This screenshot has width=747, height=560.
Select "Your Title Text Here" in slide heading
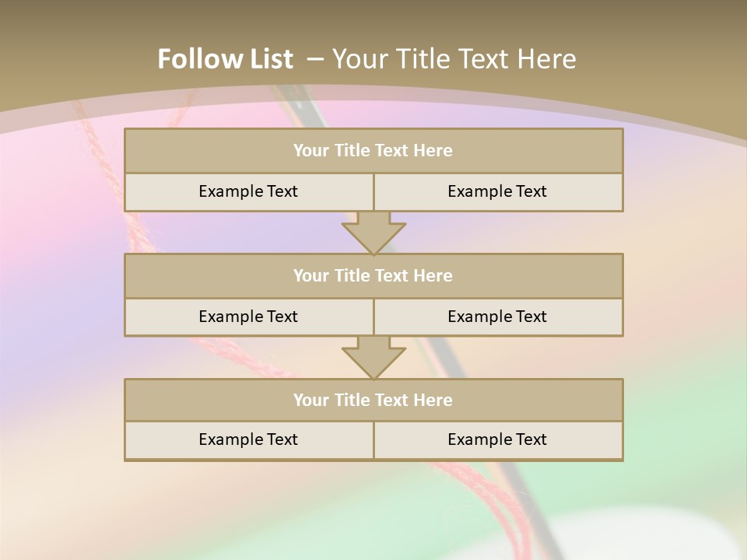(454, 59)
